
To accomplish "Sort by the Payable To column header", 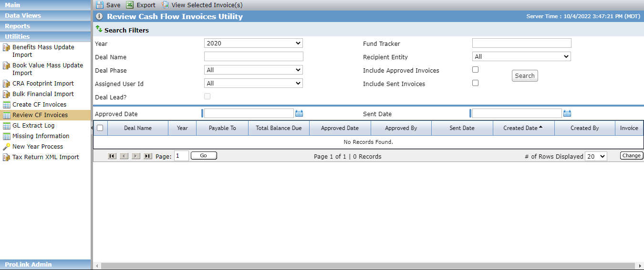I will [222, 128].
